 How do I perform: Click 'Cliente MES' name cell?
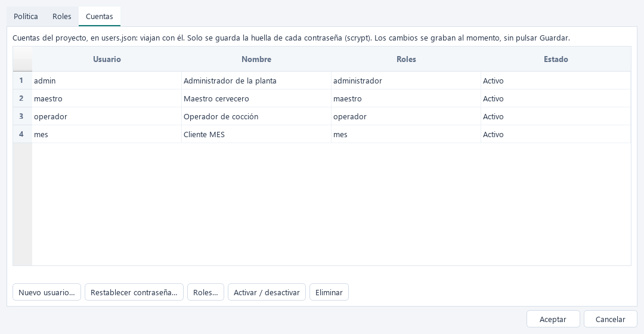[x=256, y=134]
